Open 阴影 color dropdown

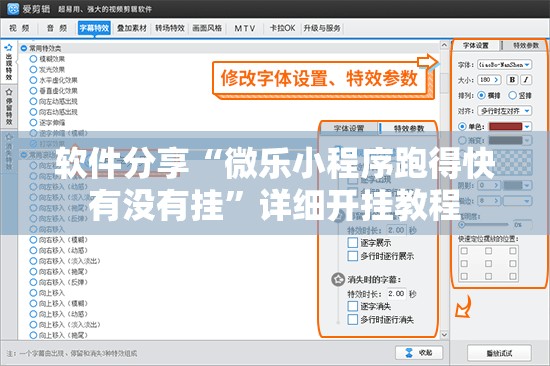point(518,185)
